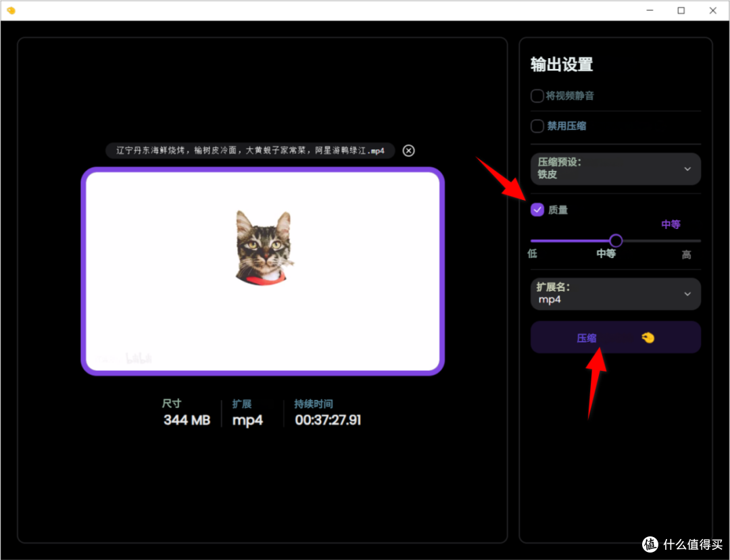This screenshot has height=560, width=730.
Task: Click the 344 MB file size value
Action: tap(187, 420)
